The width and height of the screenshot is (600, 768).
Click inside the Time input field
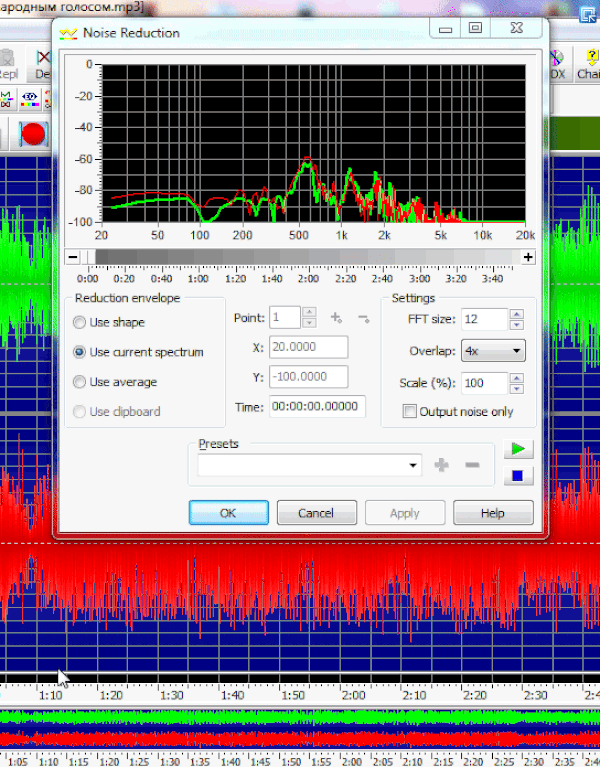(x=316, y=406)
